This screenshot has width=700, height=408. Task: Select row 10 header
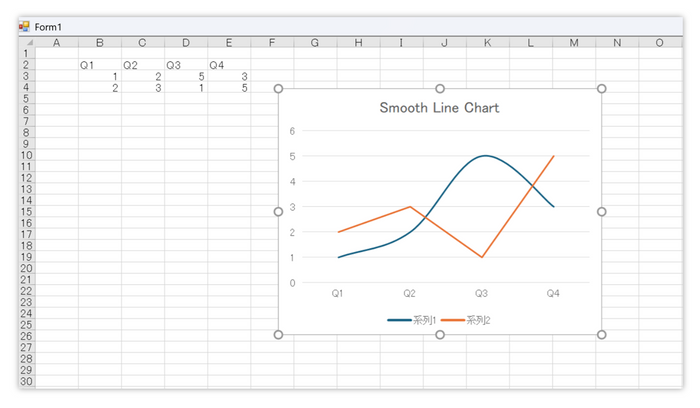[25, 155]
